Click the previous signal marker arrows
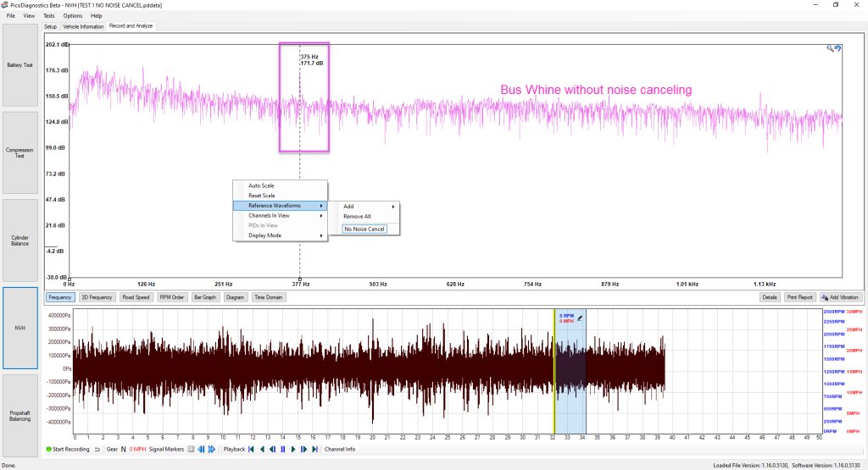This screenshot has height=470, width=868. [x=201, y=450]
